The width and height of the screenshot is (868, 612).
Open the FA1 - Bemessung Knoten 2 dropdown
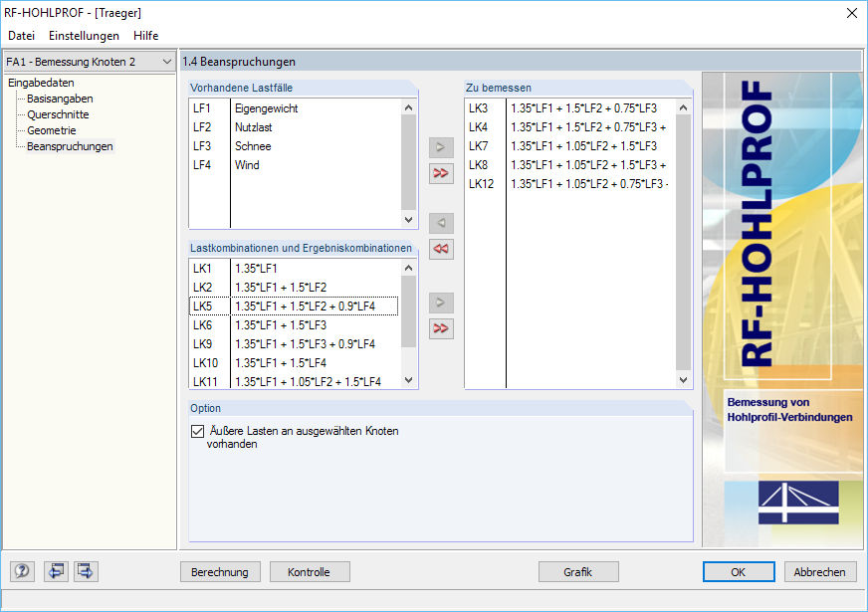167,61
